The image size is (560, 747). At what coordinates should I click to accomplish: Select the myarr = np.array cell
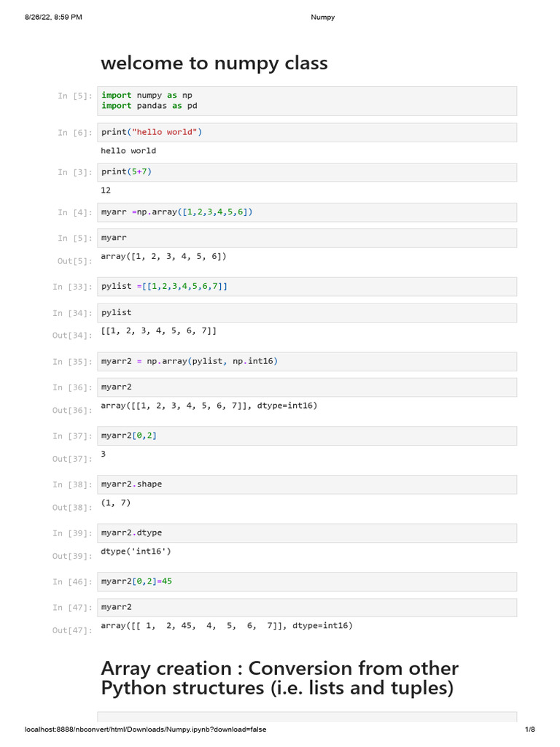point(307,212)
